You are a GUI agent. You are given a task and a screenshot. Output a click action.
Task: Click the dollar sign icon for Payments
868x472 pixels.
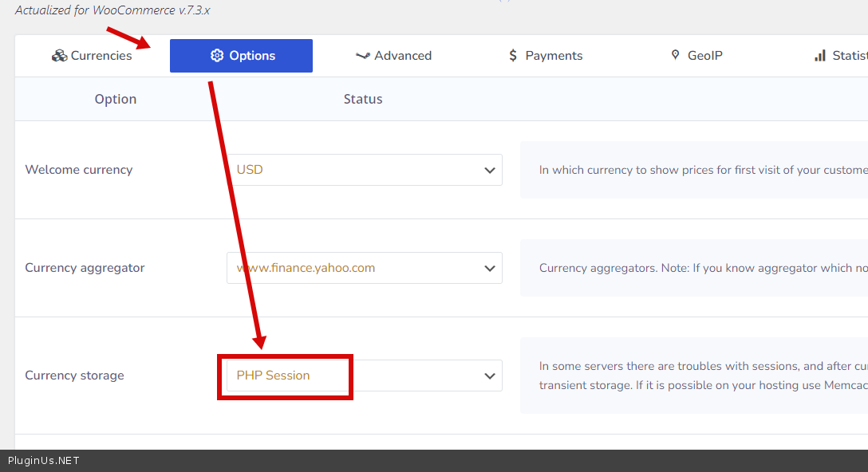click(x=513, y=56)
